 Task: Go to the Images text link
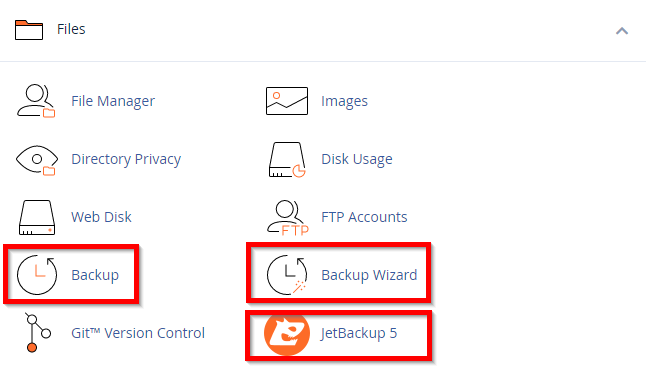pos(344,101)
